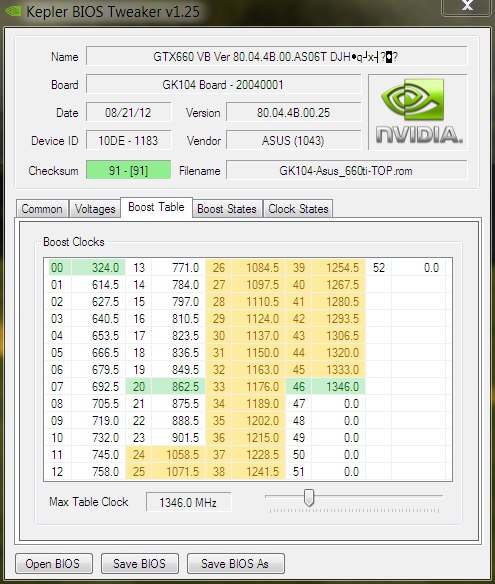Click the Device ID field 10DE - 1183
495x584 pixels.
(x=128, y=140)
